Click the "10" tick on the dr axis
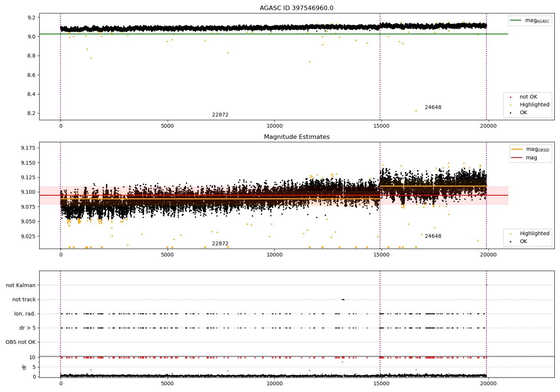This screenshot has width=560, height=392. point(32,357)
